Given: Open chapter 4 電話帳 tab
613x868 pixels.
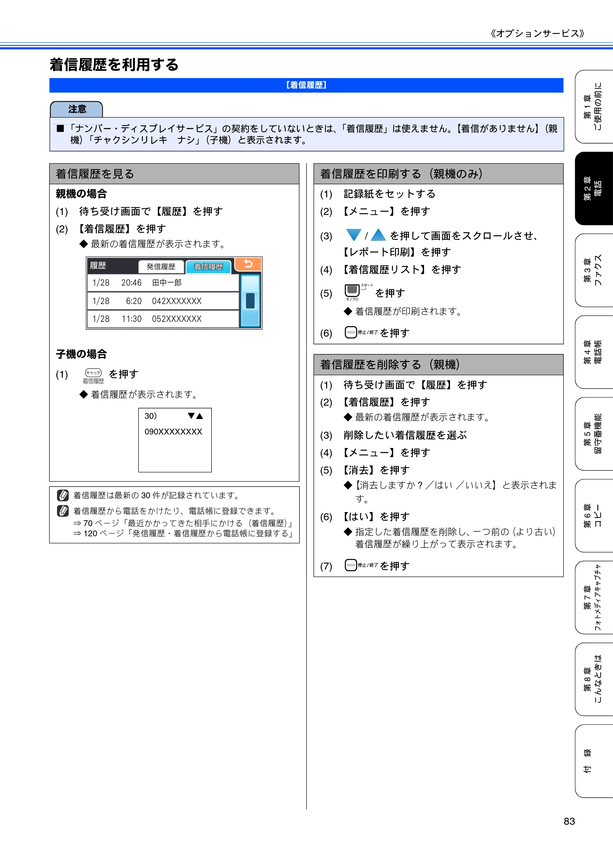Looking at the screenshot, I should (594, 352).
